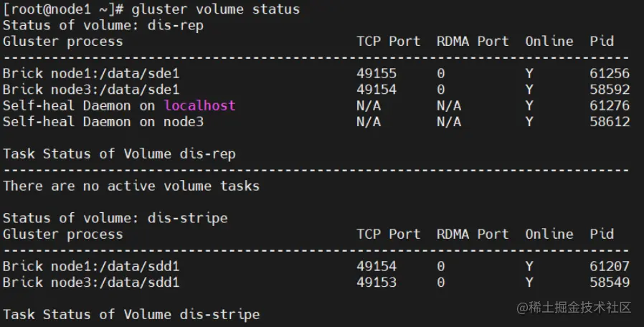The image size is (644, 327).
Task: Click Pid value 61276
Action: 610,105
